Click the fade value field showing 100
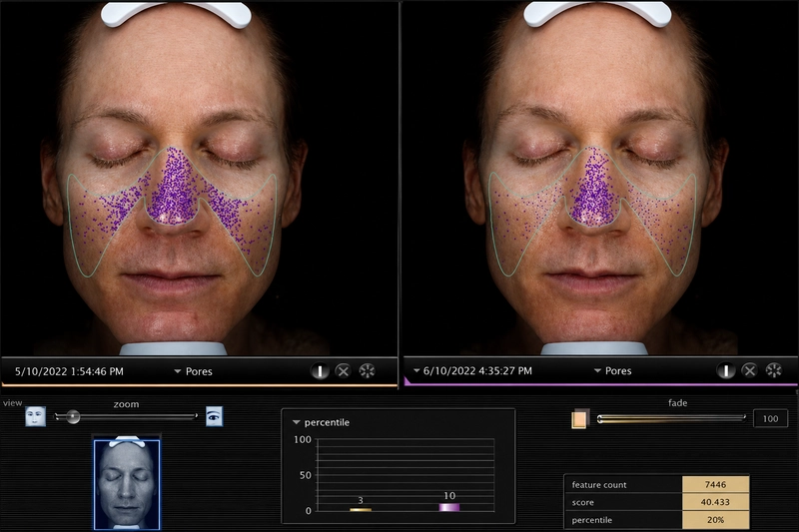 coord(770,418)
